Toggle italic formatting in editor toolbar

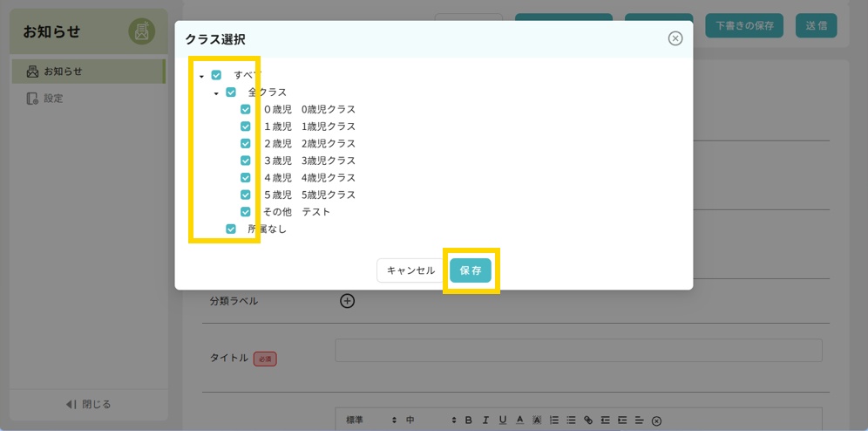coord(485,421)
